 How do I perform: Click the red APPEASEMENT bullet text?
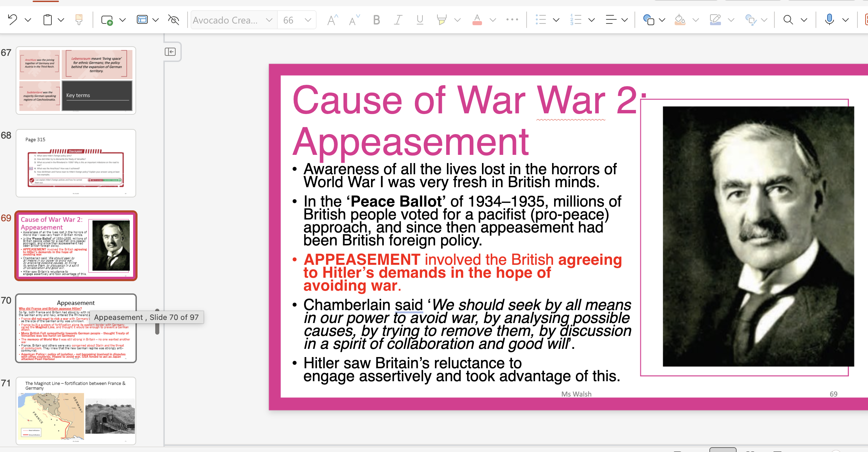(x=462, y=272)
